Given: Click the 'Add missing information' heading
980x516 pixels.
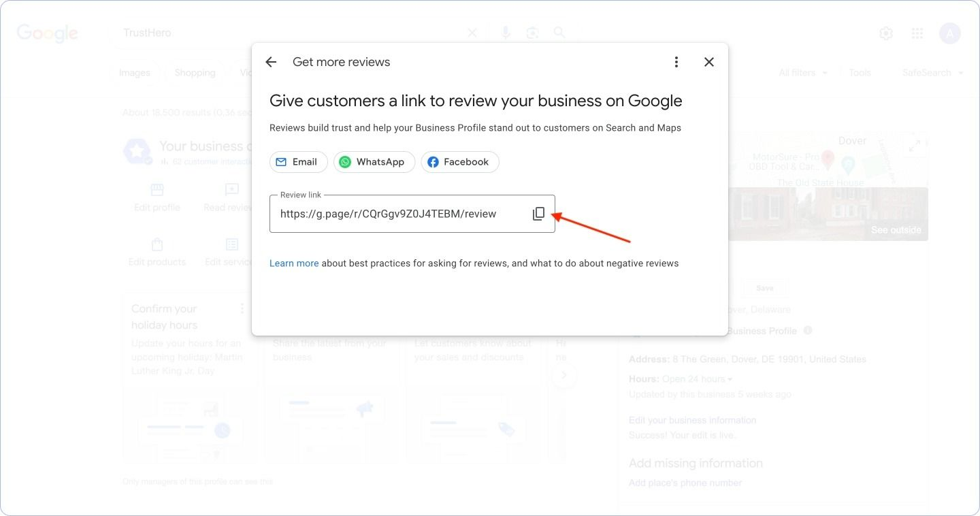Looking at the screenshot, I should 696,464.
